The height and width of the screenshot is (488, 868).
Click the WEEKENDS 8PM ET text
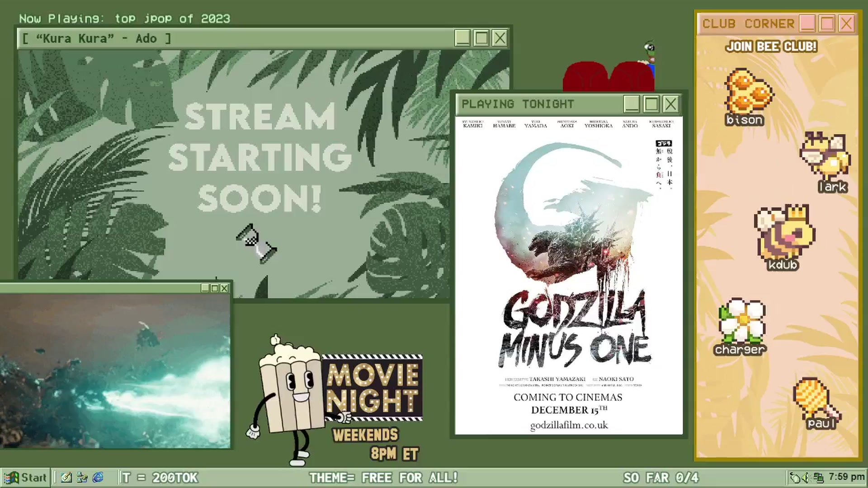pos(376,444)
